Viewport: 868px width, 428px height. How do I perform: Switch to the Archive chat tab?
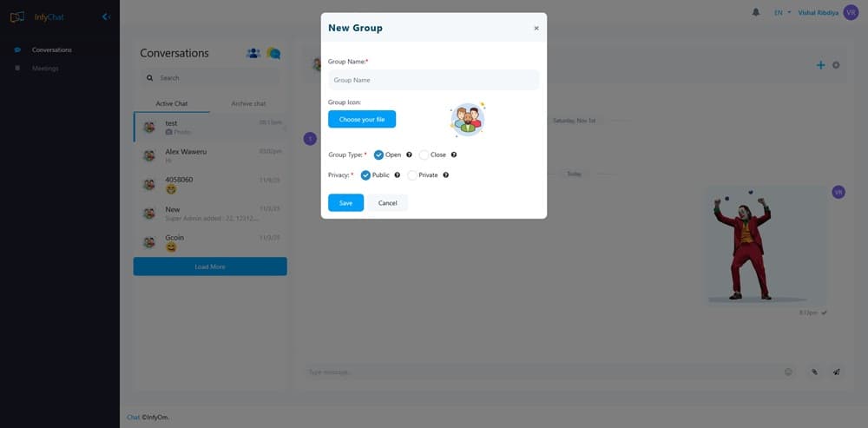(248, 103)
